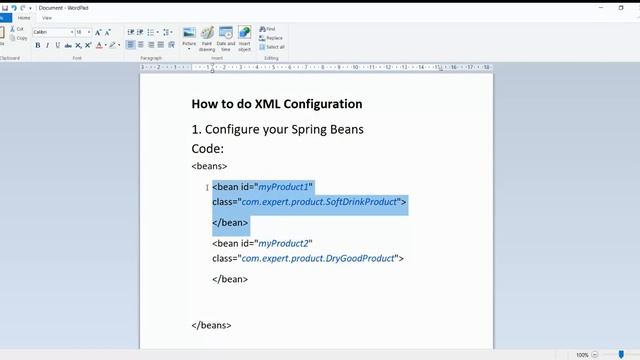Image resolution: width=640 pixels, height=360 pixels.
Task: Click Select all in Editing group
Action: point(272,47)
